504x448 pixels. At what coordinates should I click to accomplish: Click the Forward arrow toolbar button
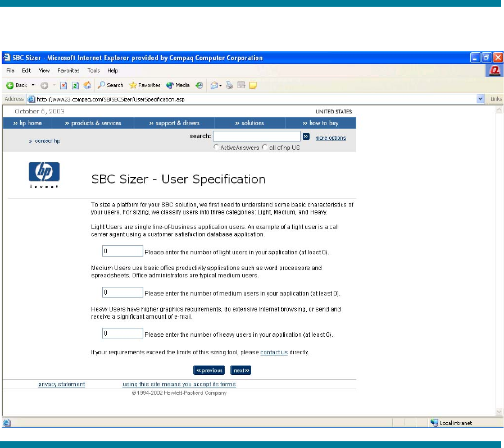pos(44,85)
